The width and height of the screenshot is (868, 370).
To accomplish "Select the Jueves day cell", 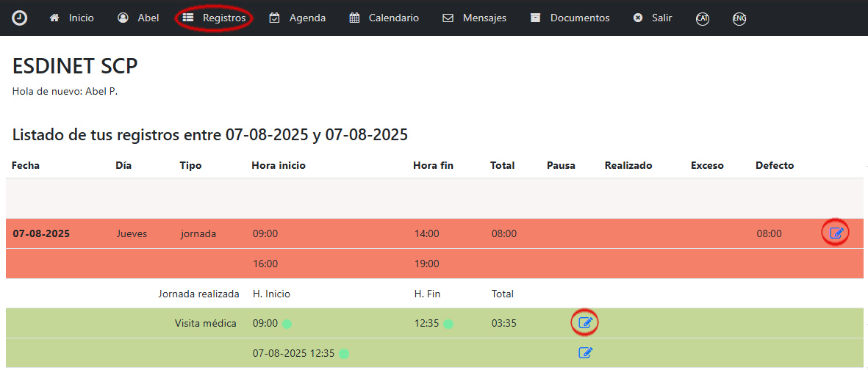I will [x=132, y=233].
